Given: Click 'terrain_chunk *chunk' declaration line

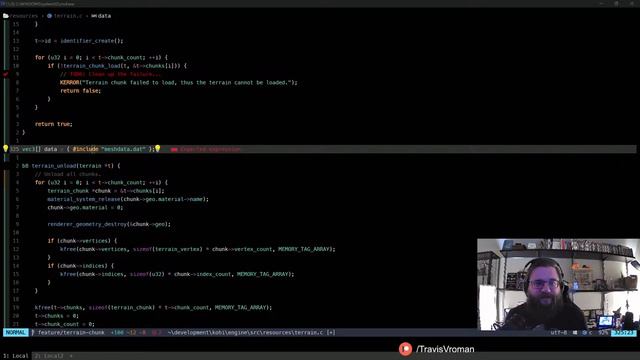Looking at the screenshot, I should [x=106, y=191].
